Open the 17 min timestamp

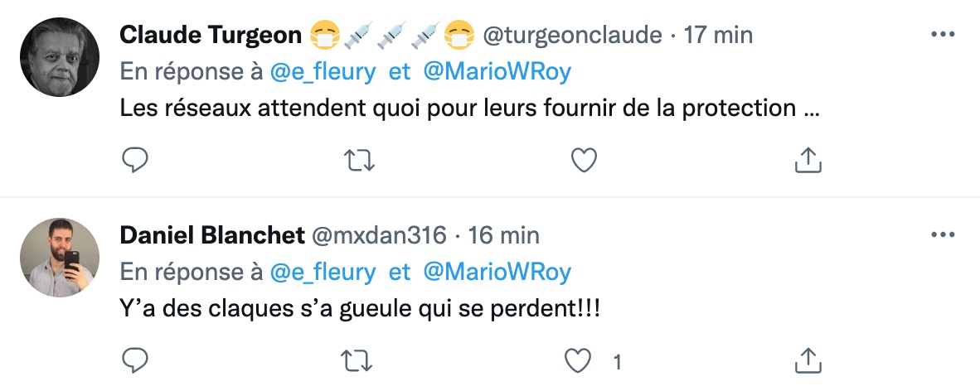pos(718,35)
